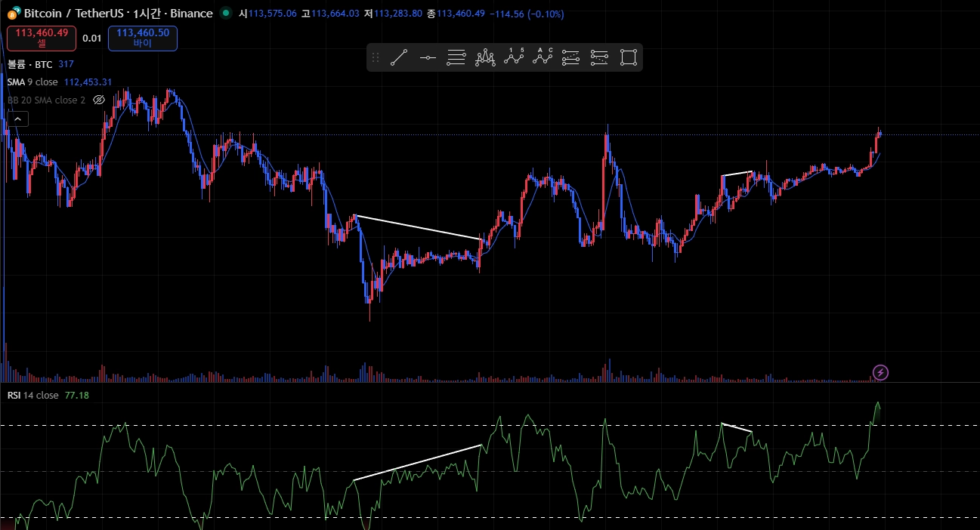Select the Short Position tool icon
Screen dimensions: 980x530
click(600, 57)
